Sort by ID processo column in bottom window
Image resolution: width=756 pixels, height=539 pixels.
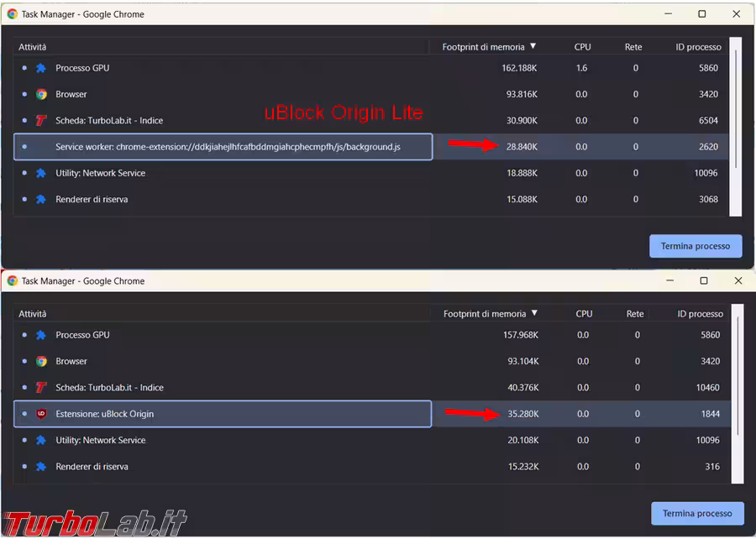[700, 313]
